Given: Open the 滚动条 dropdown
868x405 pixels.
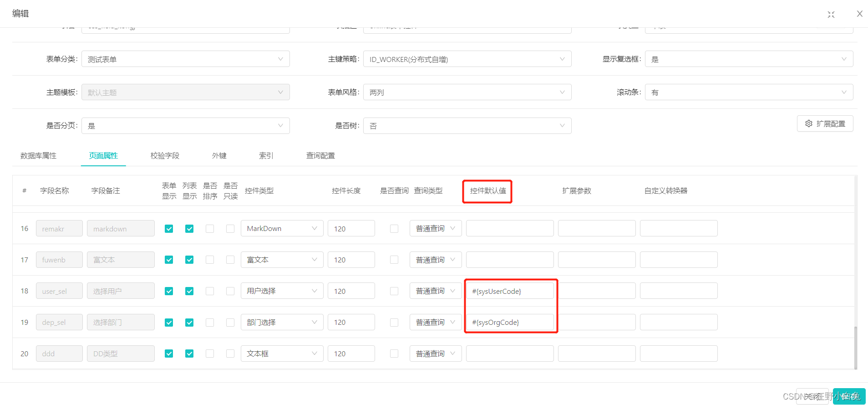Looking at the screenshot, I should pyautogui.click(x=749, y=92).
